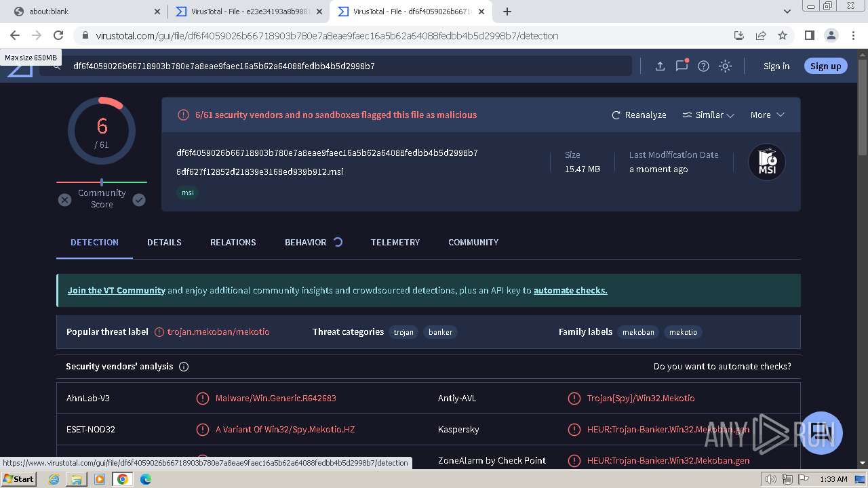
Task: Click the Windows Start button
Action: click(x=19, y=479)
